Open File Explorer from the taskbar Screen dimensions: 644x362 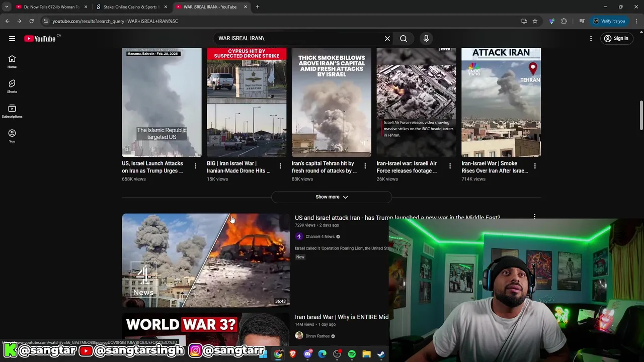[366, 354]
